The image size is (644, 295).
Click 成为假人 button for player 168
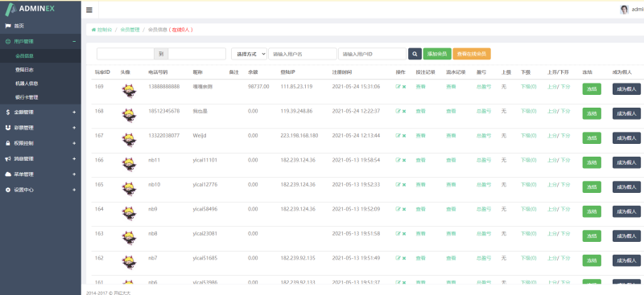[x=626, y=113]
